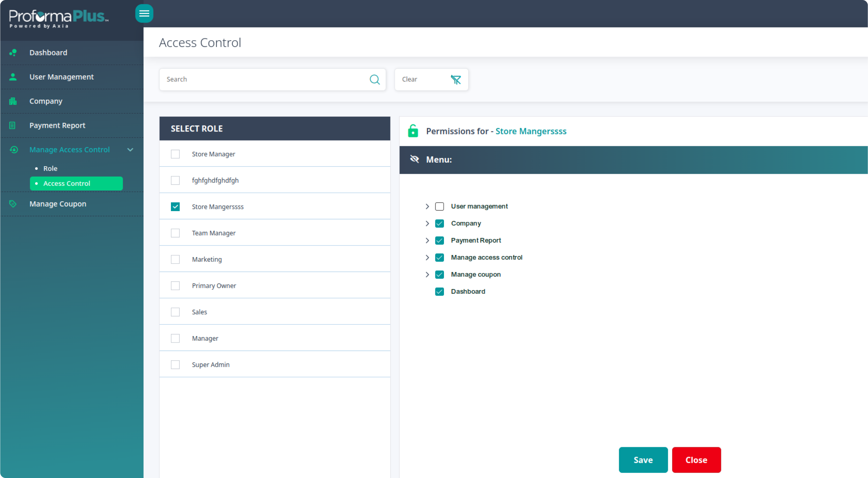Click the hamburger menu toggle icon
The image size is (868, 478).
(144, 13)
